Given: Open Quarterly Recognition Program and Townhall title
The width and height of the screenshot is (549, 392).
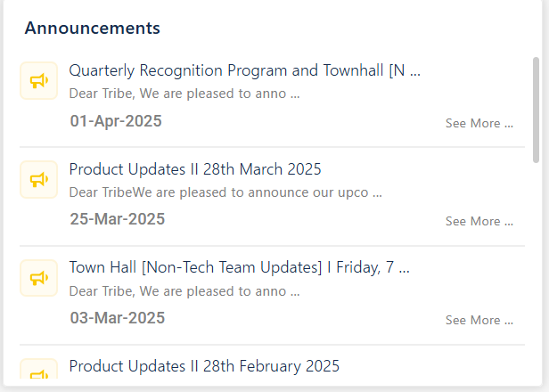Looking at the screenshot, I should [x=244, y=70].
